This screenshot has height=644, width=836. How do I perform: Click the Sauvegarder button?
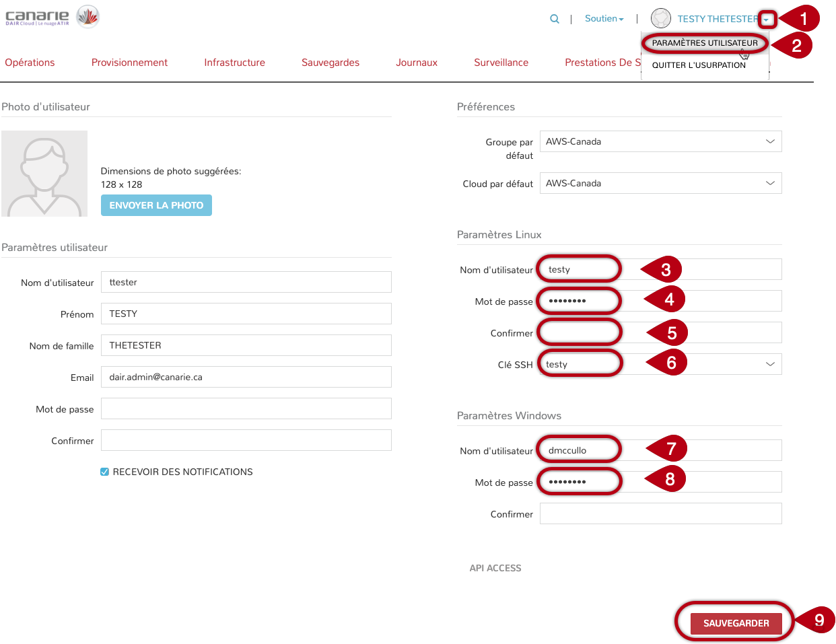736,623
